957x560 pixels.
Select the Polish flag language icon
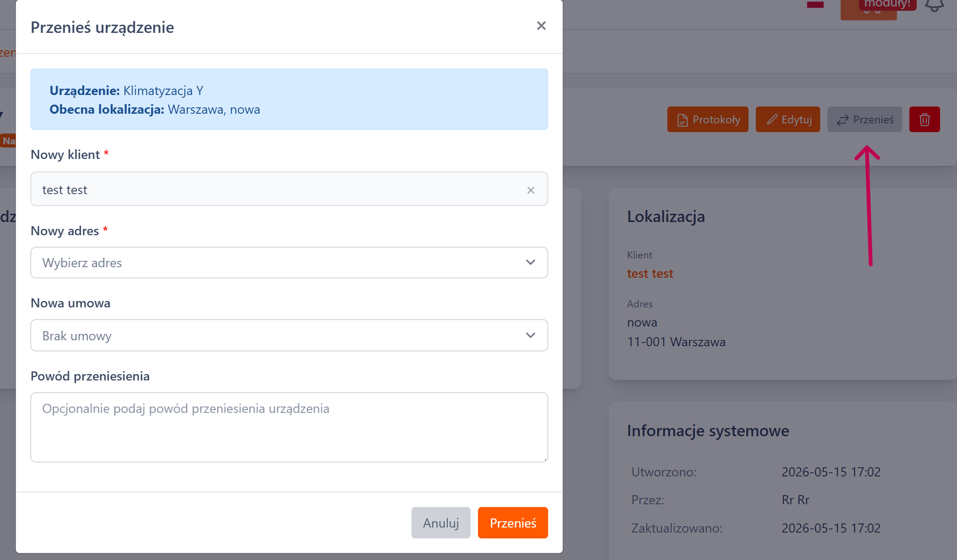815,5
